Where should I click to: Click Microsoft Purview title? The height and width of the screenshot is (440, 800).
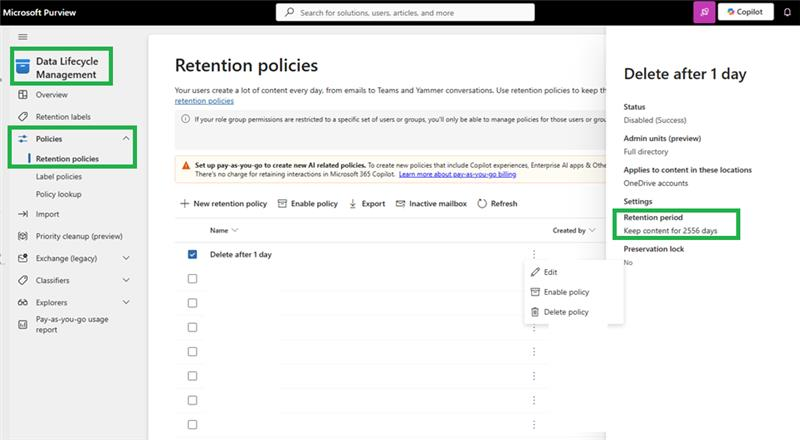[x=39, y=12]
